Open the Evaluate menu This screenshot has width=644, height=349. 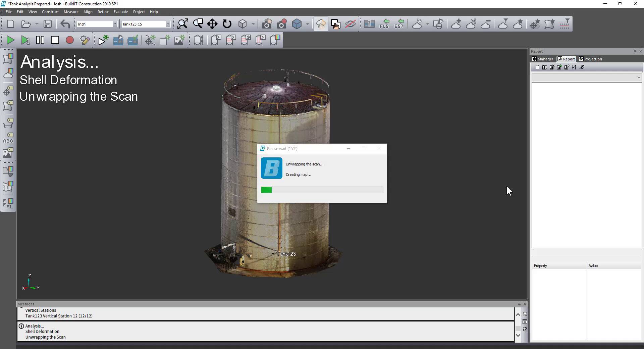pos(120,11)
